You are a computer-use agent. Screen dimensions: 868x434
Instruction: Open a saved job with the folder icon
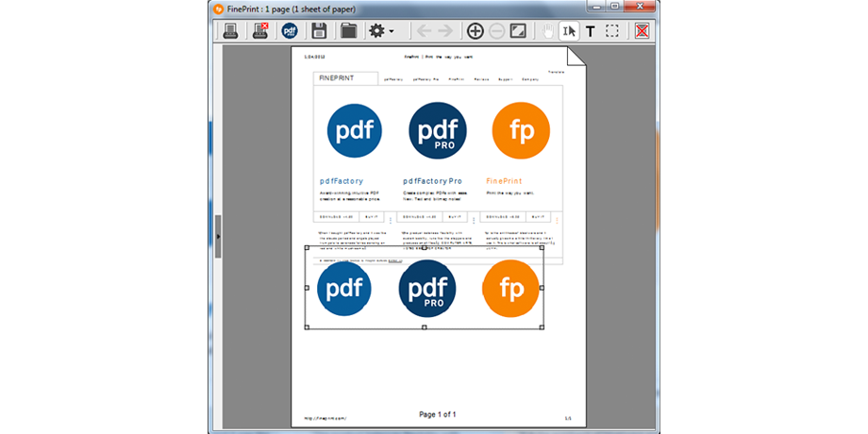click(349, 31)
